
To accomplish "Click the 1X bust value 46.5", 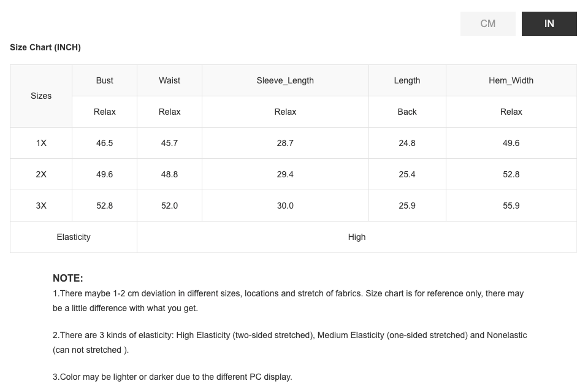I will tap(105, 143).
